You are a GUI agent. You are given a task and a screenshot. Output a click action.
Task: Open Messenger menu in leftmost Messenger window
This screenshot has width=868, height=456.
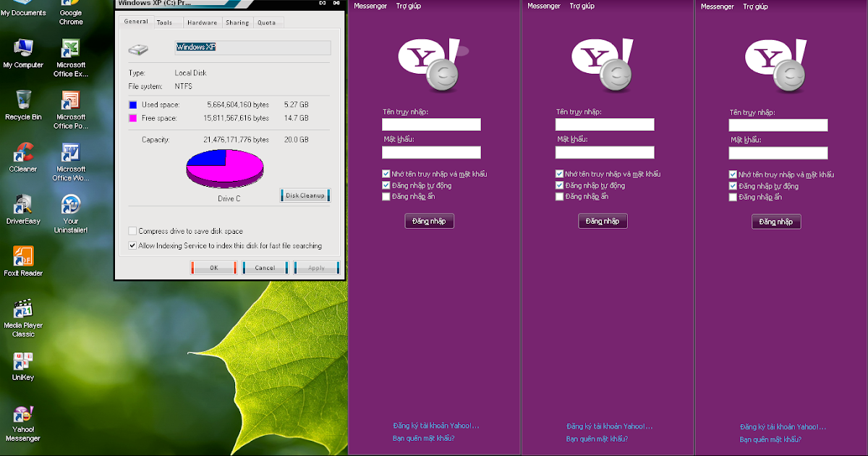(370, 6)
